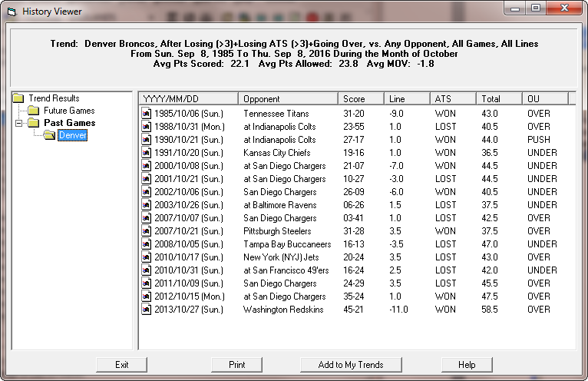Click opponent Kansas City Chiefs
588x381 pixels.
pyautogui.click(x=277, y=153)
